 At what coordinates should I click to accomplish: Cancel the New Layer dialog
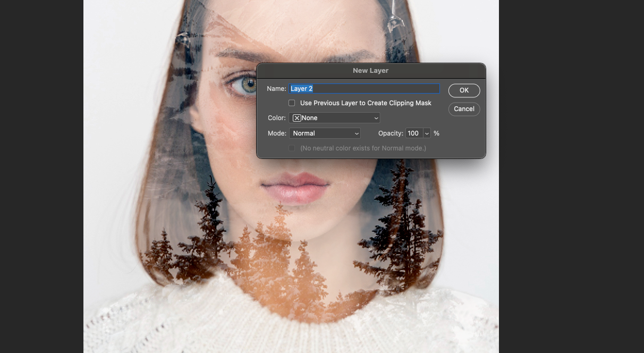[464, 109]
